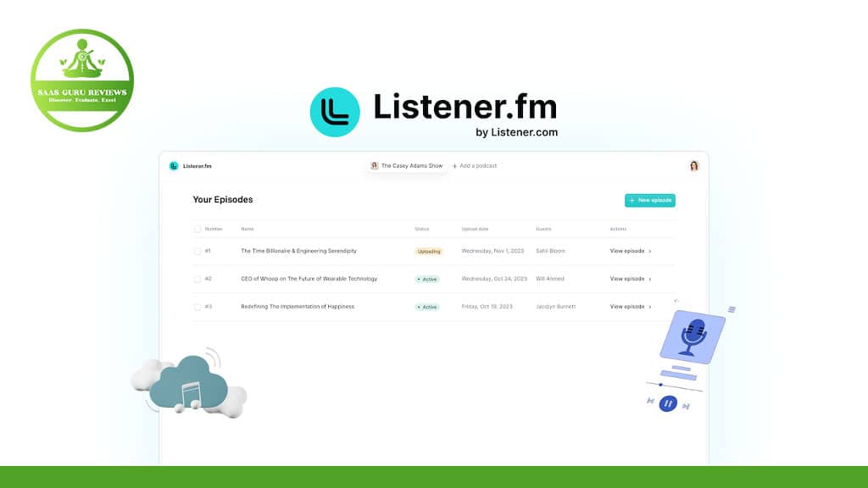
Task: Click the pause button in player illustration
Action: [x=668, y=403]
